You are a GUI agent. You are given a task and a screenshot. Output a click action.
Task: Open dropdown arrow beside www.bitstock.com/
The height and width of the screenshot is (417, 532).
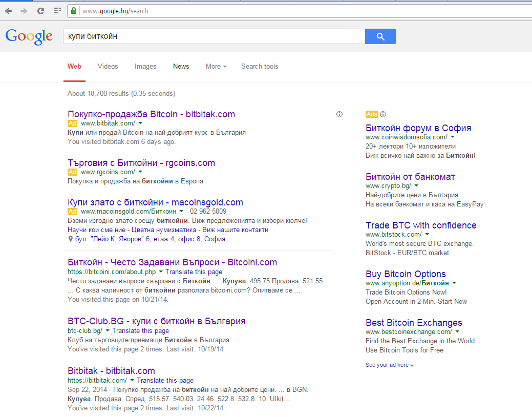(427, 234)
